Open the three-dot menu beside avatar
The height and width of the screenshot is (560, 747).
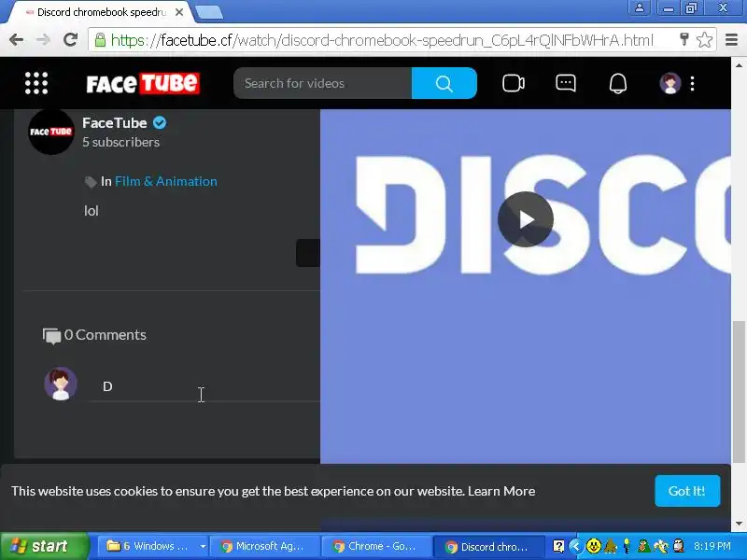click(x=692, y=83)
